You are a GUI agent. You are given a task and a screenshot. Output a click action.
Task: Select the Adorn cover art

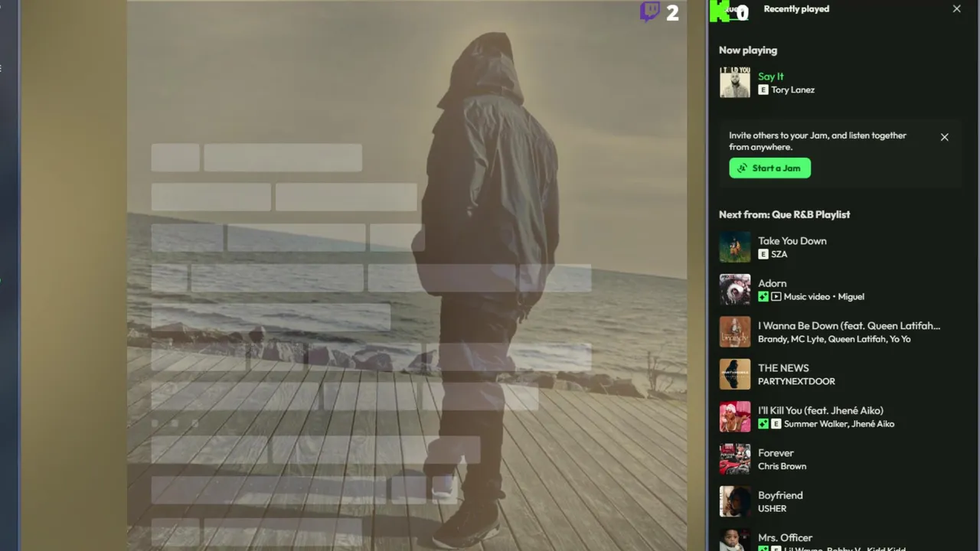(x=735, y=289)
